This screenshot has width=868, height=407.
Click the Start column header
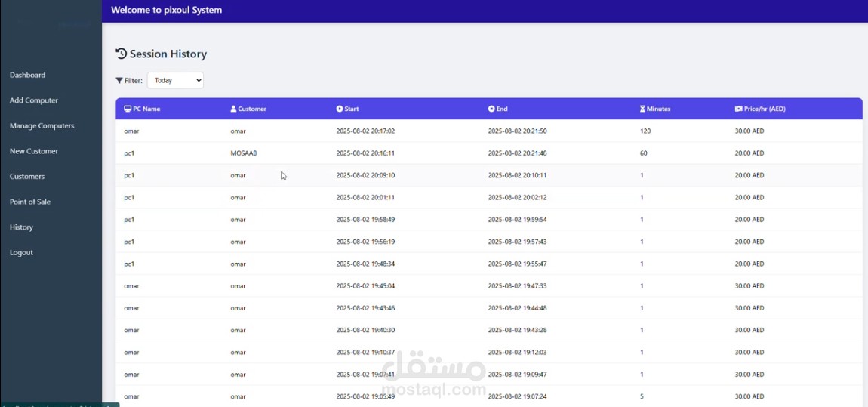(348, 109)
